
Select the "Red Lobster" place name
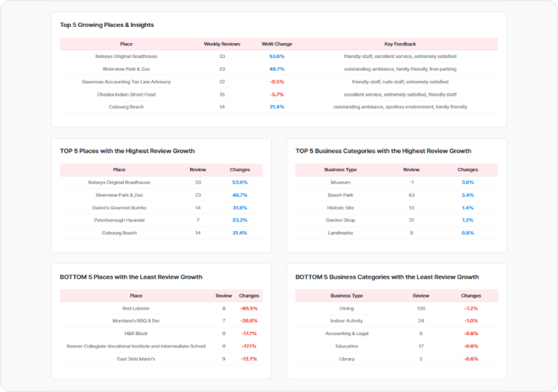136,308
